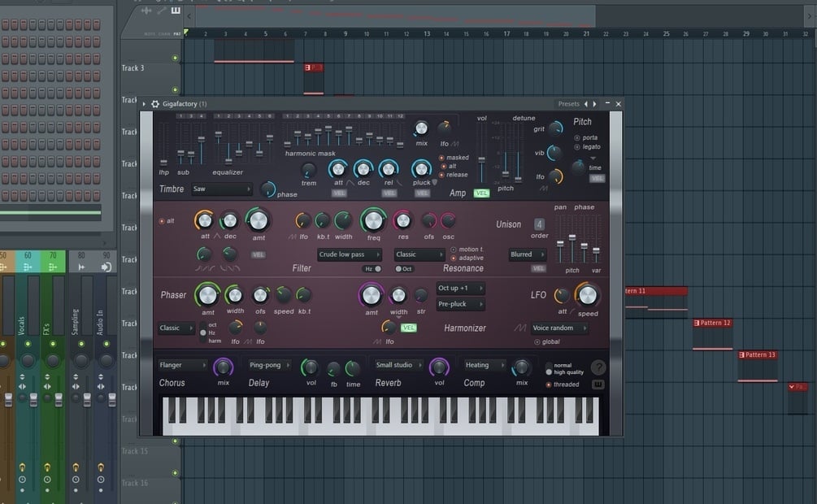Click the Phaser amt knob
The width and height of the screenshot is (817, 504).
207,295
